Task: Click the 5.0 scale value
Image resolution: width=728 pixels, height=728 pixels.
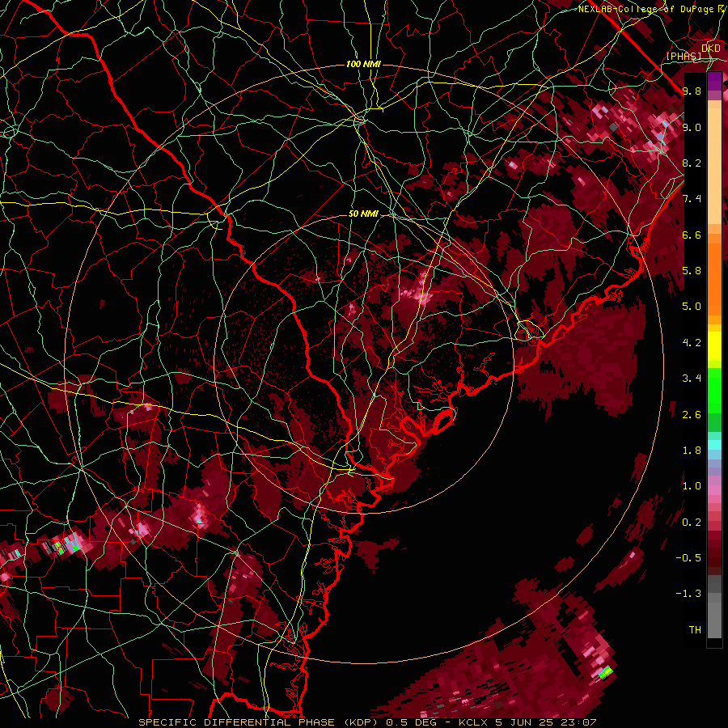Action: pyautogui.click(x=692, y=307)
